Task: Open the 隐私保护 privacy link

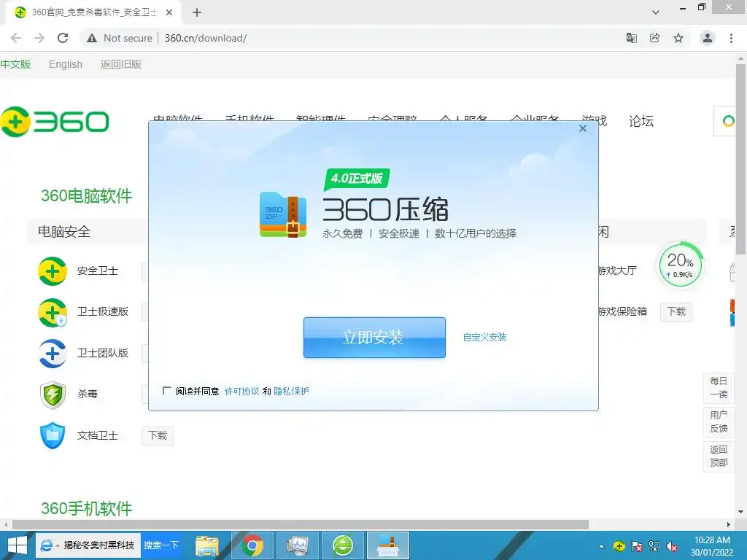Action: pos(291,392)
